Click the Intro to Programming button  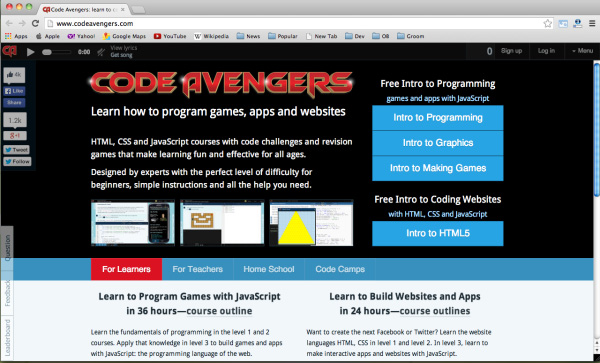click(438, 117)
